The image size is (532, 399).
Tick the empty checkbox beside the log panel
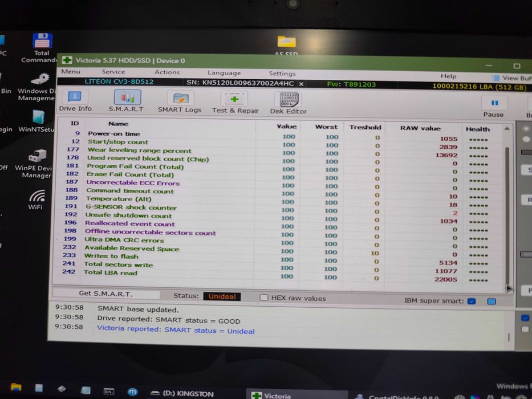(525, 329)
